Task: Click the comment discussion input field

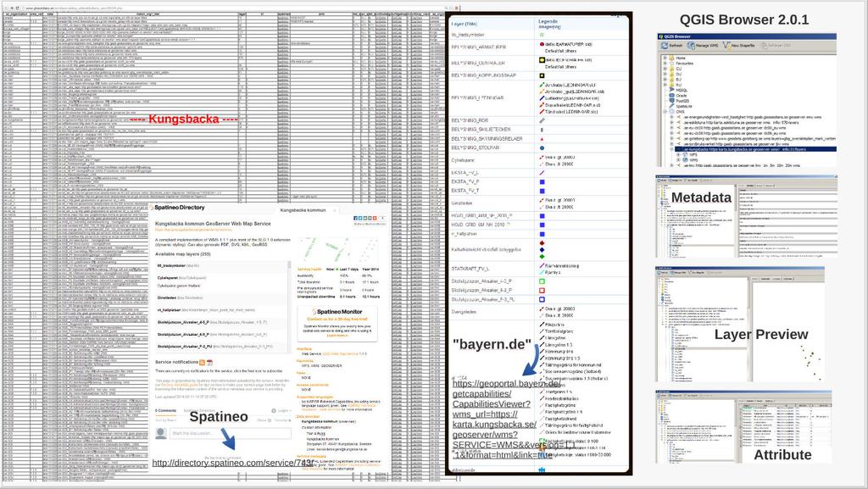Action: pyautogui.click(x=231, y=433)
